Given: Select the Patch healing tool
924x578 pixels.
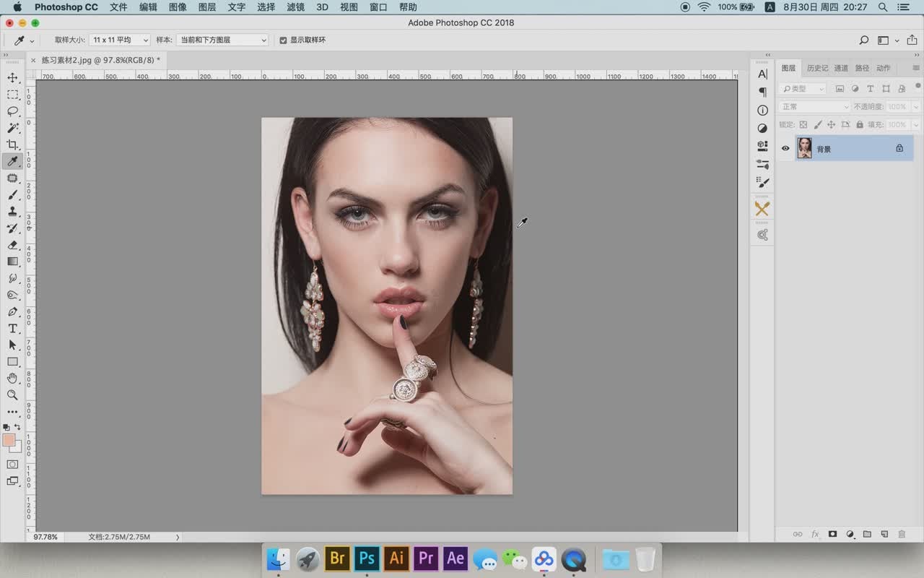Looking at the screenshot, I should (12, 178).
